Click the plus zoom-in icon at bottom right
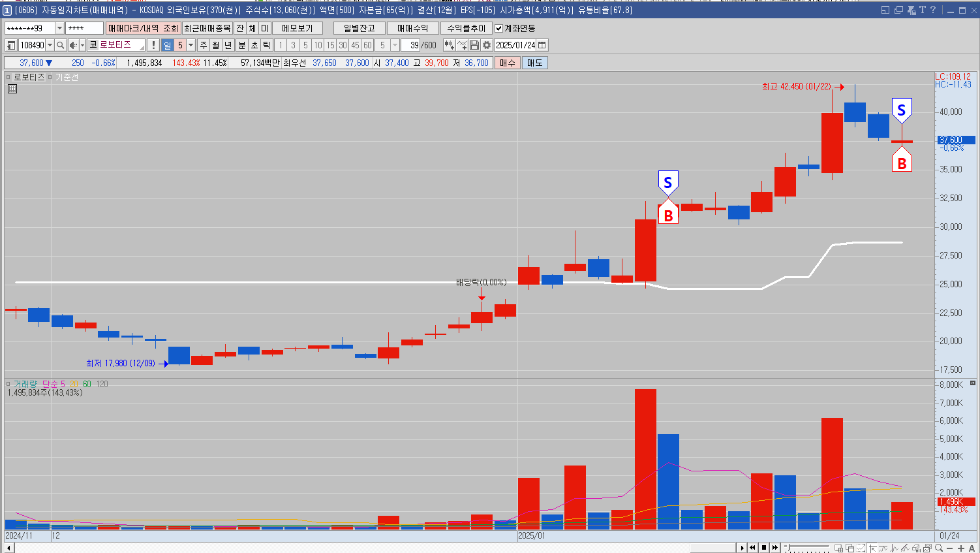 (961, 548)
